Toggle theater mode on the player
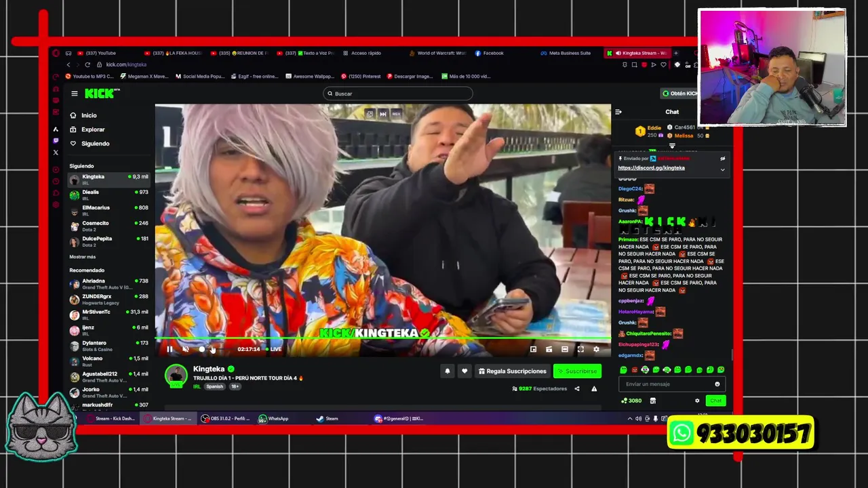This screenshot has height=488, width=868. pos(565,349)
